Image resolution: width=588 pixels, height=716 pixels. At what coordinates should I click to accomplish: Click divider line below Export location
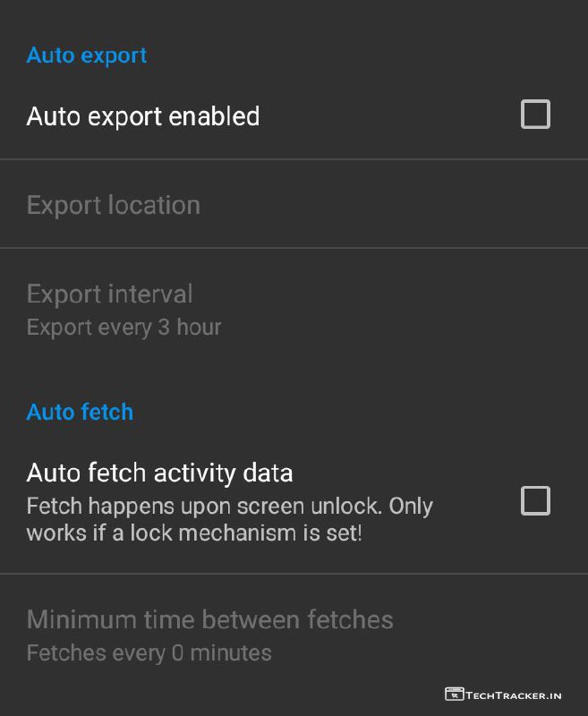[x=294, y=248]
